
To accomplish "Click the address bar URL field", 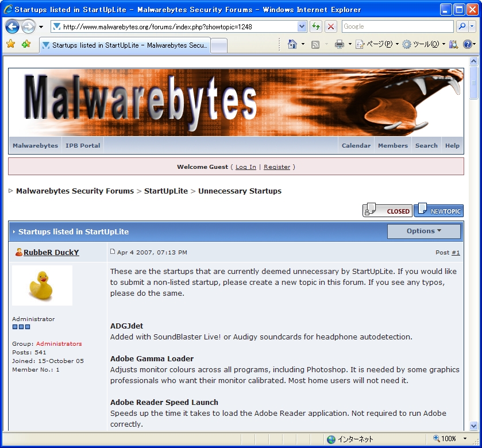I will 174,27.
